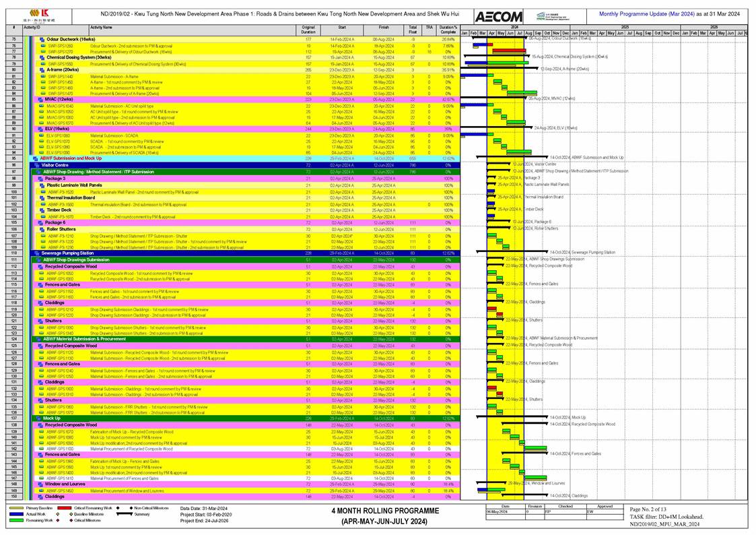The image size is (756, 535).
Task: Click the AECOM logo in the header
Action: (x=498, y=16)
